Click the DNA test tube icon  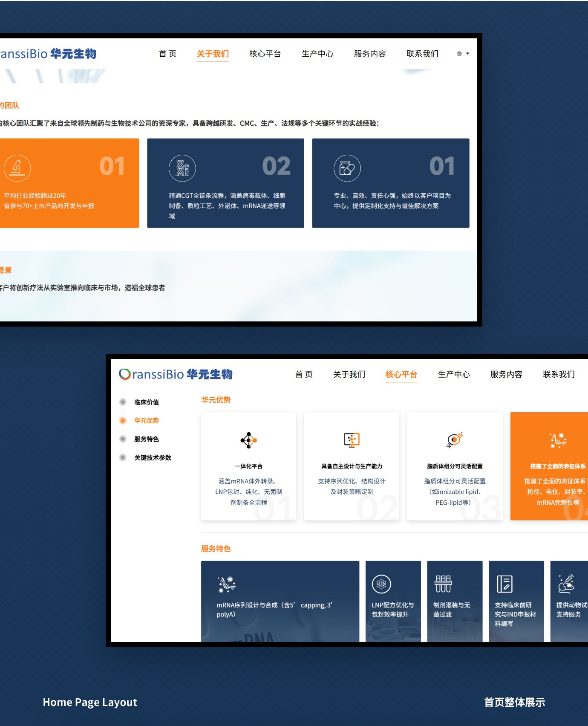182,168
